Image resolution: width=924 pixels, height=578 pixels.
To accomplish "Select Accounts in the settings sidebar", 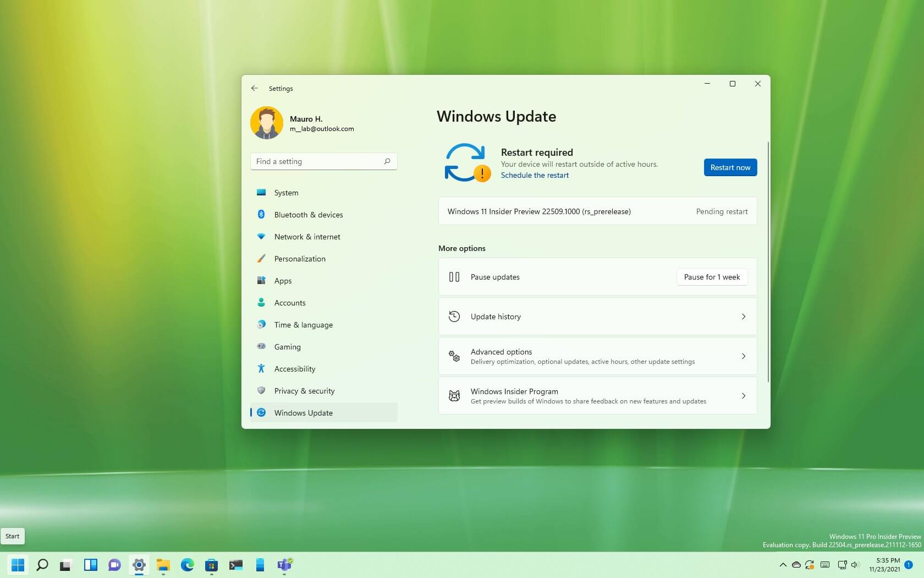I will [290, 303].
